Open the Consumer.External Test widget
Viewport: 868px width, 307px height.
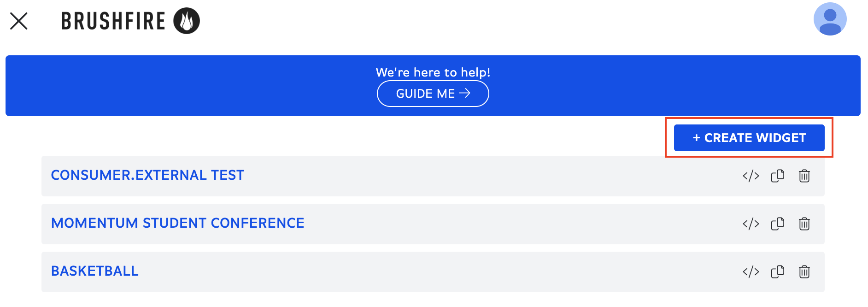tap(147, 175)
